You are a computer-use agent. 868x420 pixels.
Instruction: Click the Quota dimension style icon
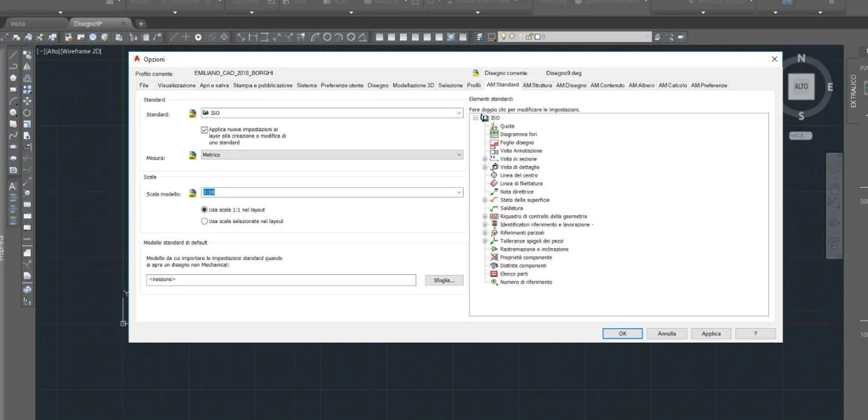point(494,126)
